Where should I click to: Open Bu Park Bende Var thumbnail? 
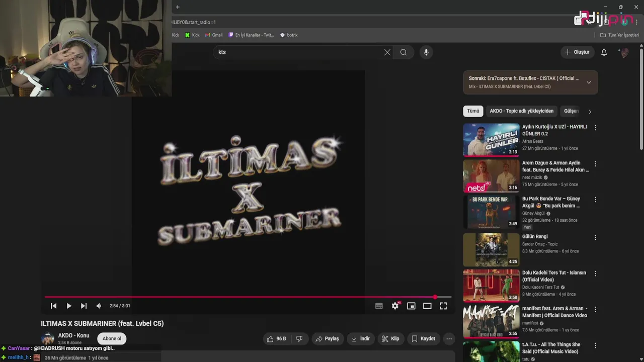(491, 212)
